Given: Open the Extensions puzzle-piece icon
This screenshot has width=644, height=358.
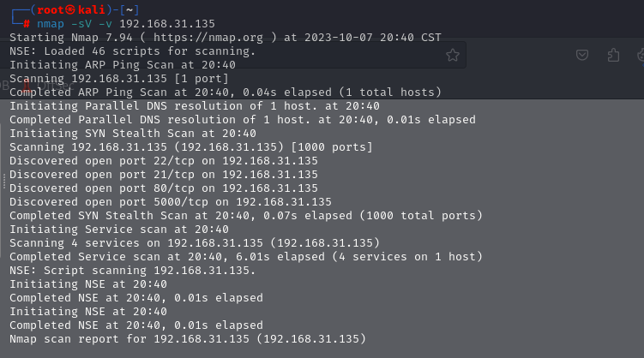Looking at the screenshot, I should pos(613,55).
